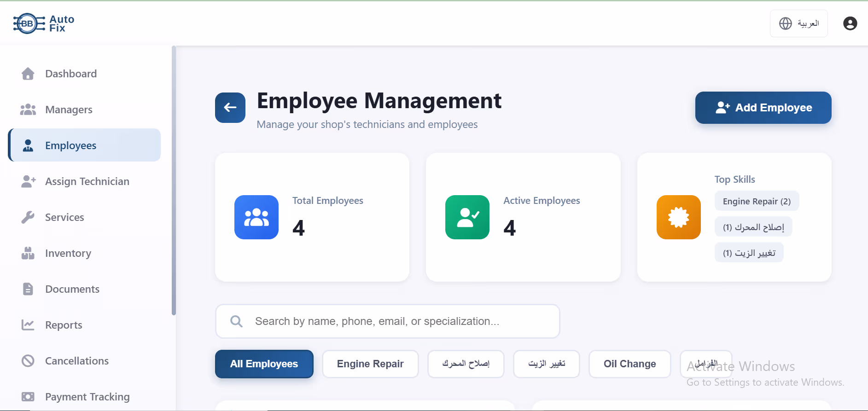This screenshot has width=868, height=411.
Task: Click the Employees person icon in sidebar
Action: (28, 145)
